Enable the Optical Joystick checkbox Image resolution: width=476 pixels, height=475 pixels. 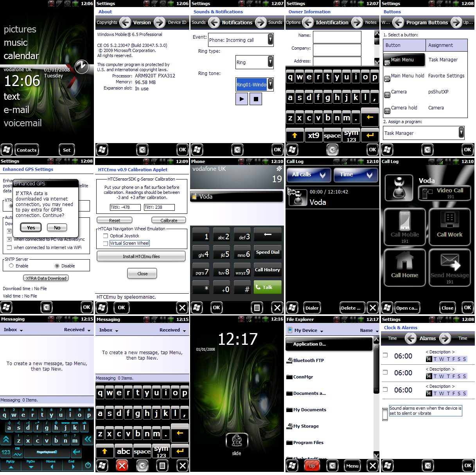click(106, 236)
